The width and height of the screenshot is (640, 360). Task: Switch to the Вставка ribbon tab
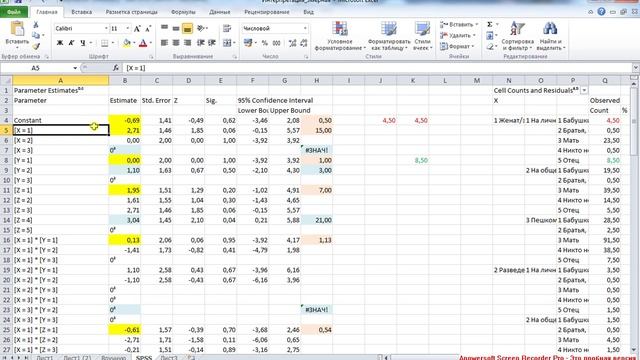coord(81,12)
